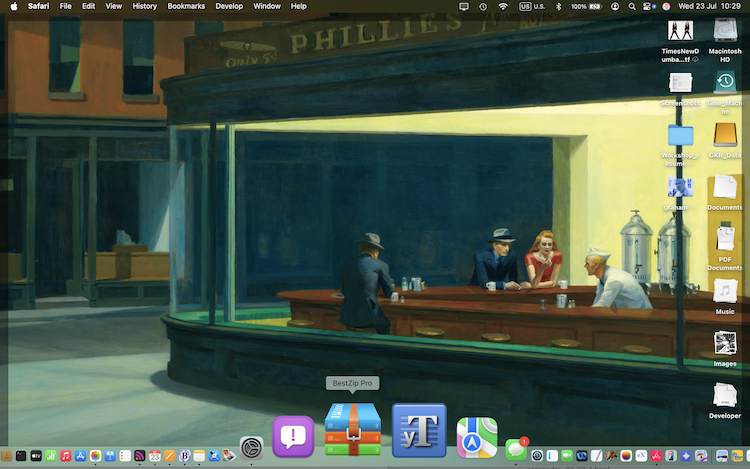
Task: Open the yT text editor Dock icon
Action: coord(419,430)
